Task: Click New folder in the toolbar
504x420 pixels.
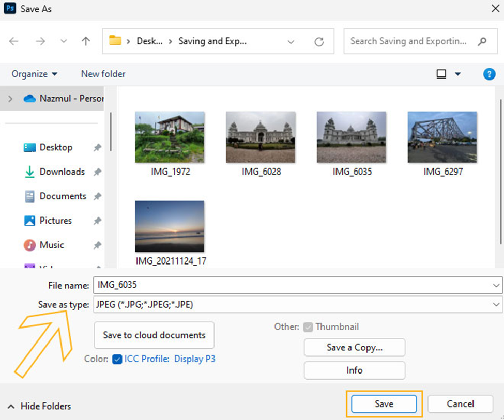Action: (x=103, y=74)
